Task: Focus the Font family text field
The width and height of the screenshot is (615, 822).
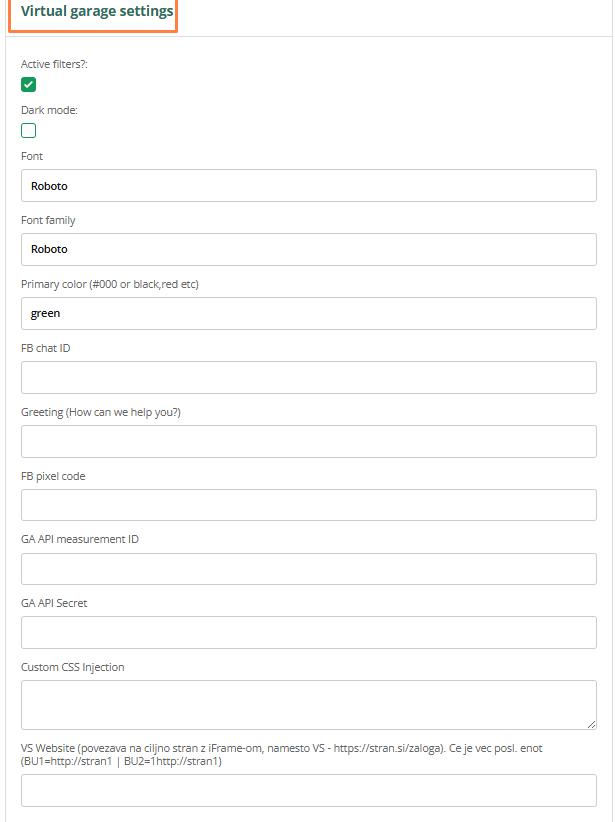Action: pos(308,250)
